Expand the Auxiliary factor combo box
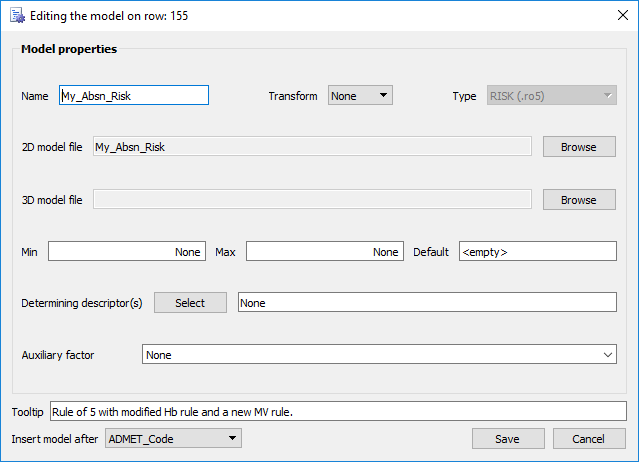The height and width of the screenshot is (462, 639). (x=379, y=354)
